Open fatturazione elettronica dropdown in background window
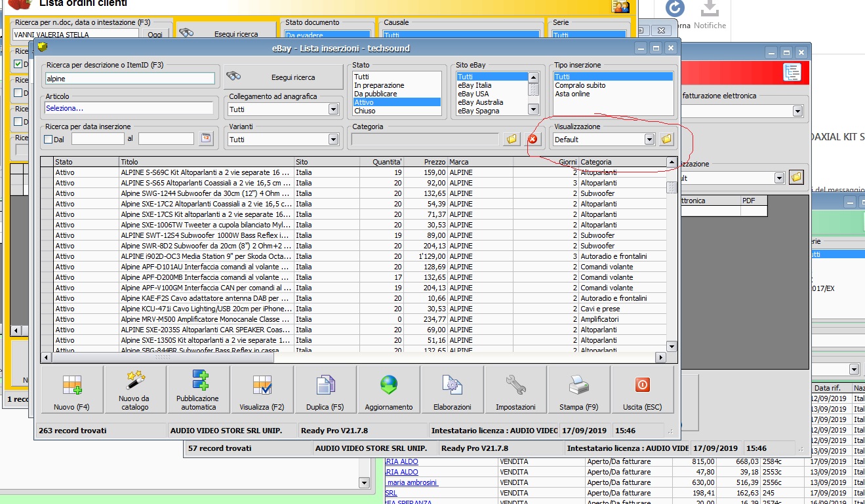Viewport: 865px width, 504px height. point(797,111)
